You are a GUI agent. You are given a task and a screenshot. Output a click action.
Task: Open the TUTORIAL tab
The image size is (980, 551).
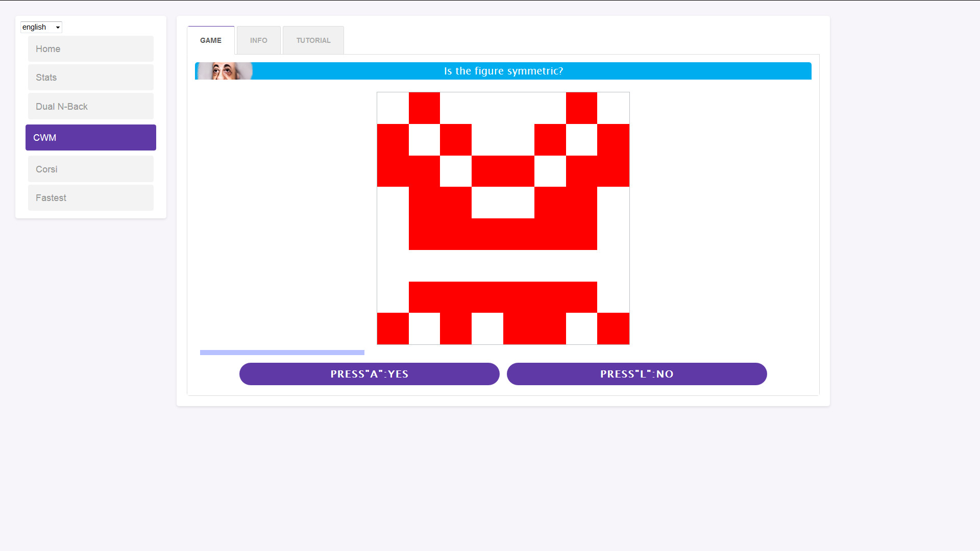[x=313, y=40]
